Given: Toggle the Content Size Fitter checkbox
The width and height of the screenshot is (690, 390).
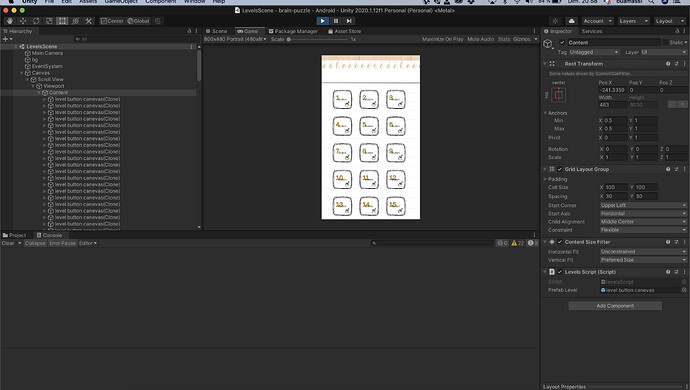Looking at the screenshot, I should coord(560,242).
